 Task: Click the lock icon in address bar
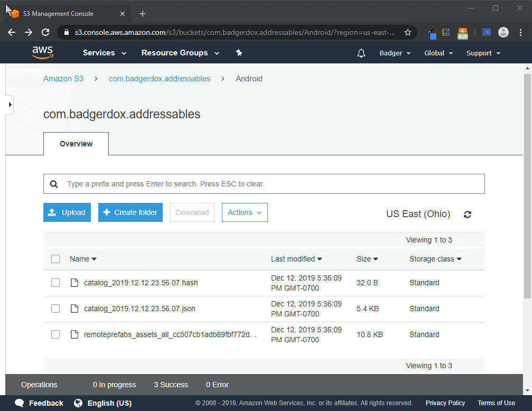point(67,32)
